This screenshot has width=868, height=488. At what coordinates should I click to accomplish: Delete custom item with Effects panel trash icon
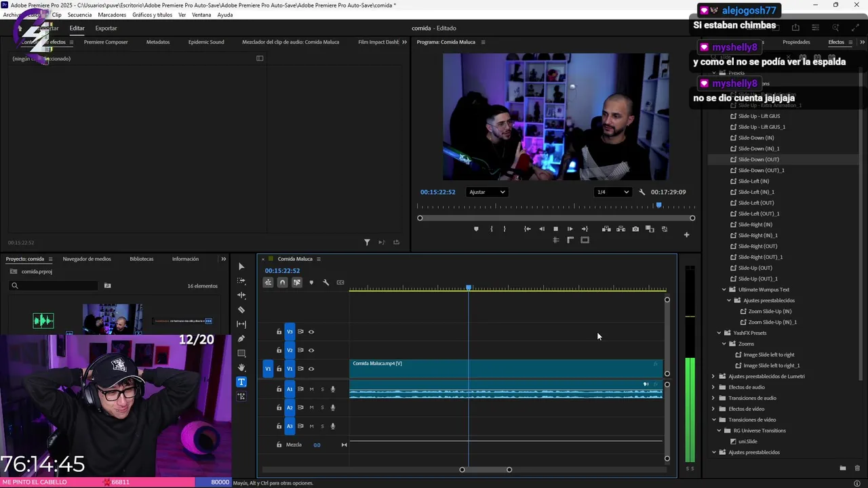857,468
